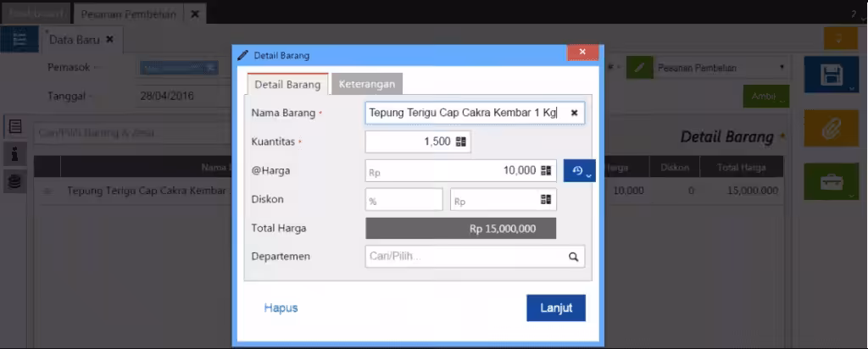Select the coins stack sidebar icon

click(15, 181)
